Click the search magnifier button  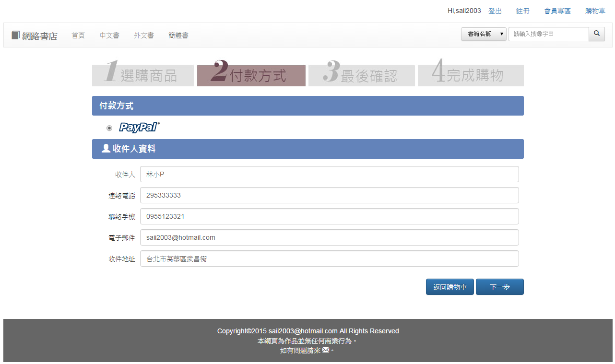click(597, 34)
